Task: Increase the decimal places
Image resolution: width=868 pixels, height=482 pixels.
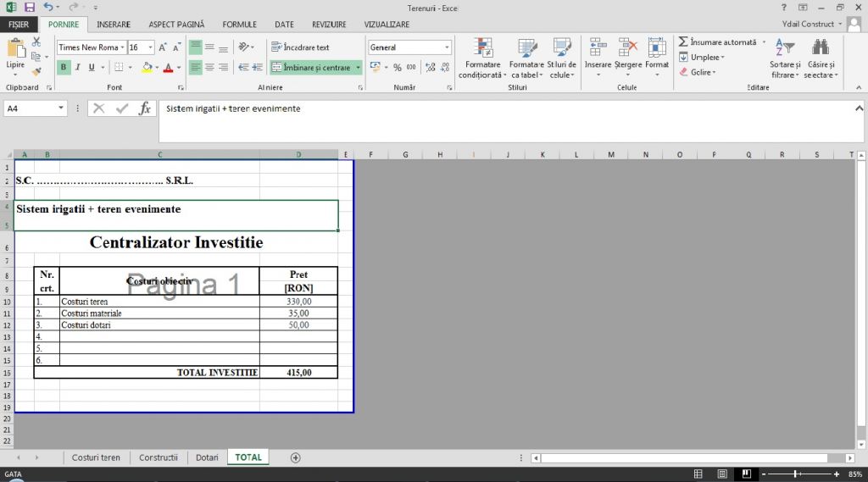Action: pyautogui.click(x=431, y=68)
